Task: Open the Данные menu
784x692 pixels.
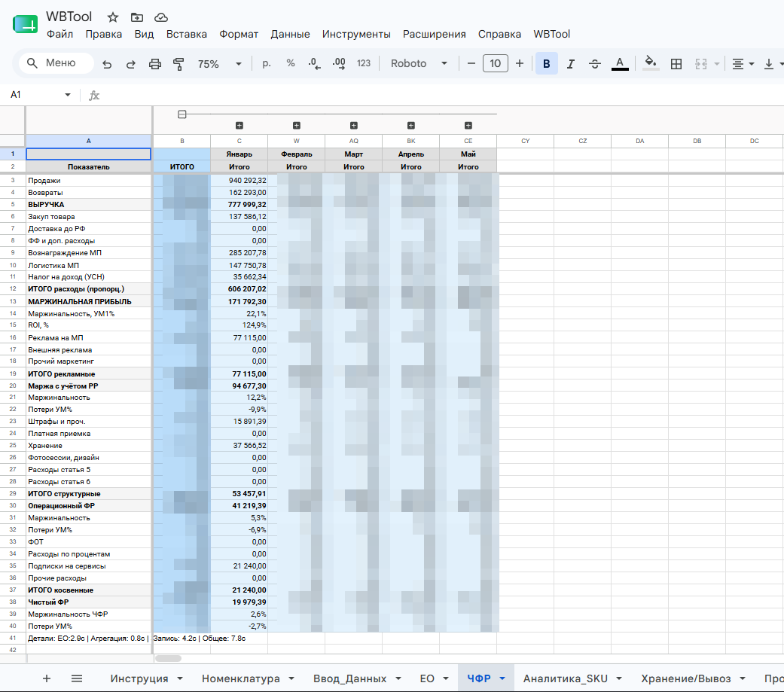Action: [290, 34]
